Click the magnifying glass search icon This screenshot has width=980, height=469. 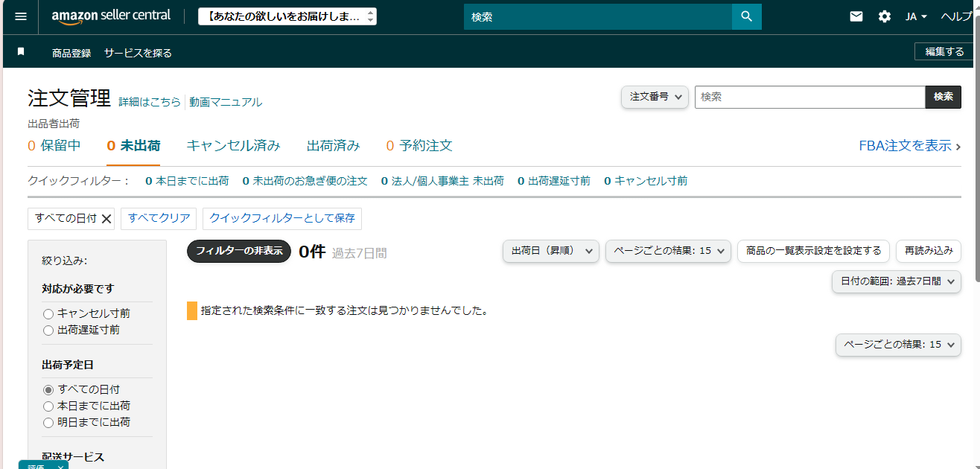[746, 16]
